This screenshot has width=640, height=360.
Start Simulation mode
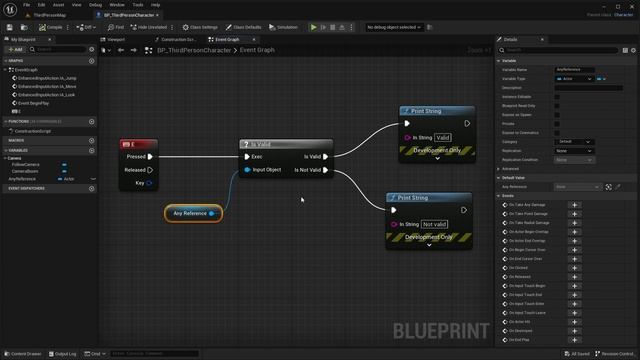283,27
